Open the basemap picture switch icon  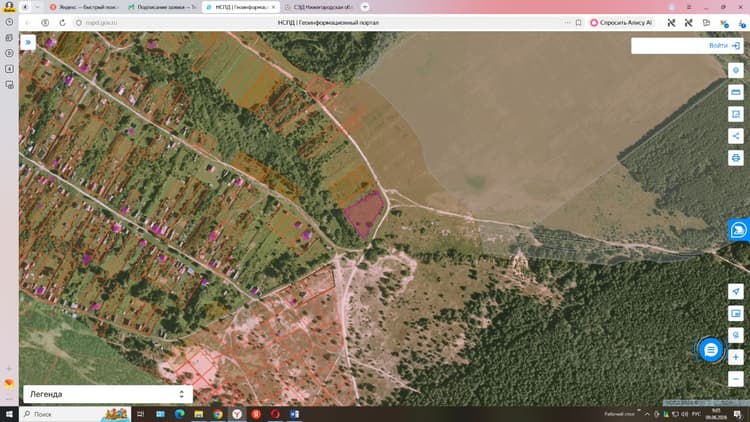[736, 313]
